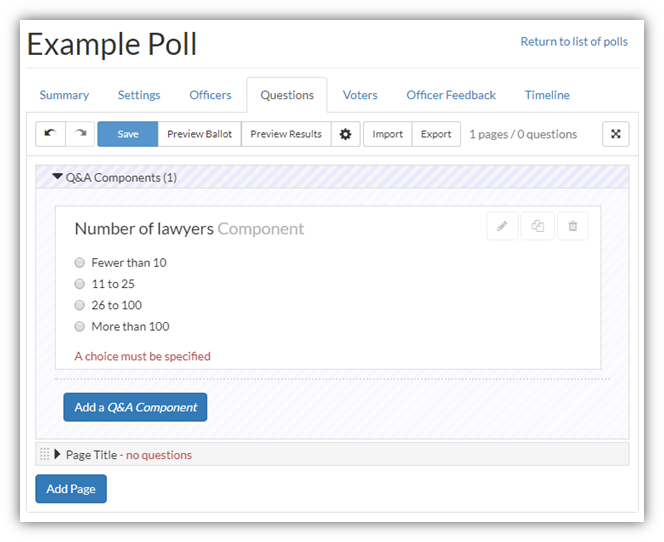
Task: Expand the Page Title section
Action: point(58,454)
